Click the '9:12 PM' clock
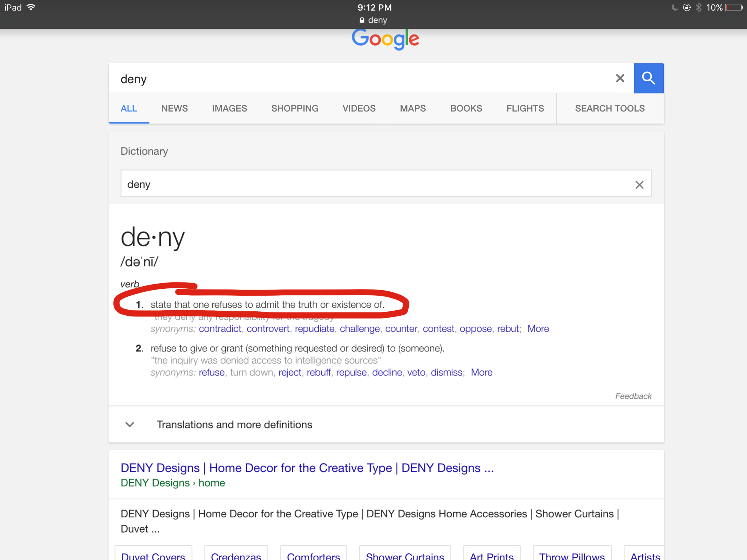 (x=375, y=7)
